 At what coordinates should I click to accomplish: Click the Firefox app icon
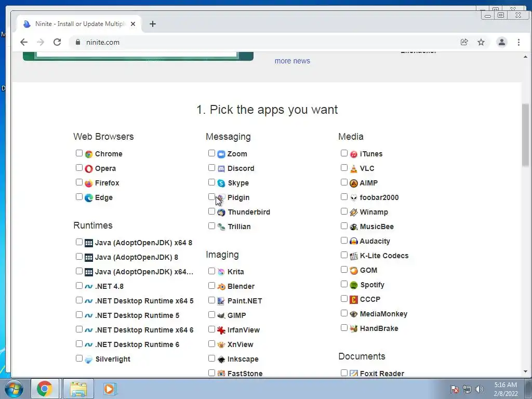tap(88, 183)
